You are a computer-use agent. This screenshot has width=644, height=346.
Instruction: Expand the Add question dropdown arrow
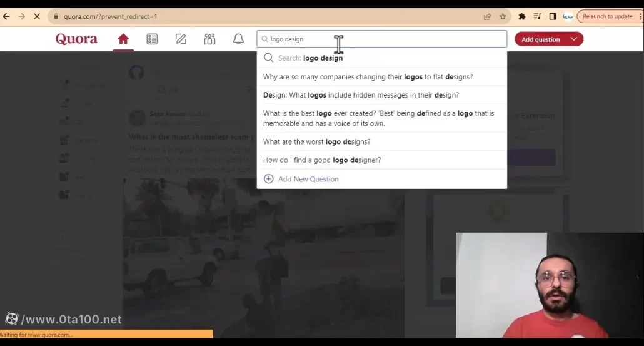(x=574, y=39)
